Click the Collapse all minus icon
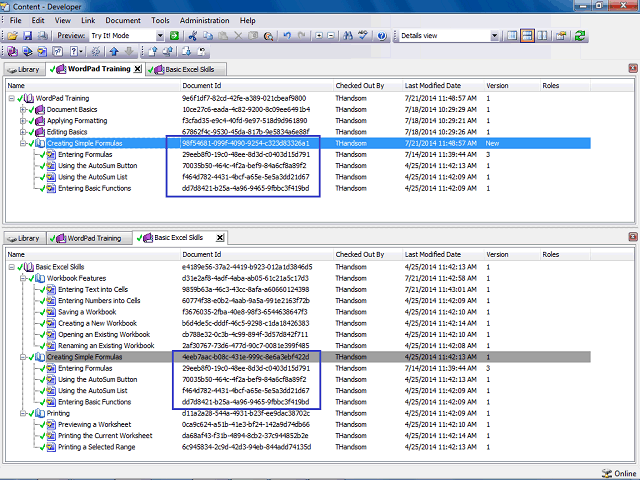The height and width of the screenshot is (480, 640). coord(331,36)
